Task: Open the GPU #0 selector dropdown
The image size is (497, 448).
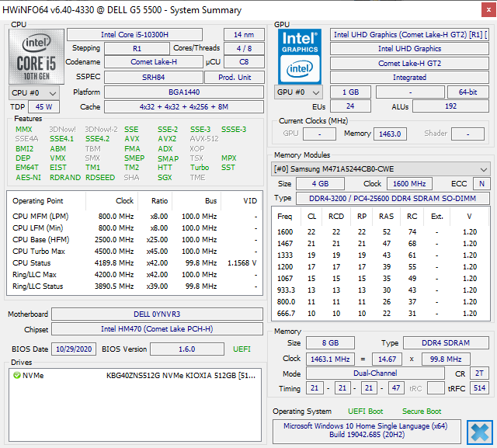Action: coord(297,92)
